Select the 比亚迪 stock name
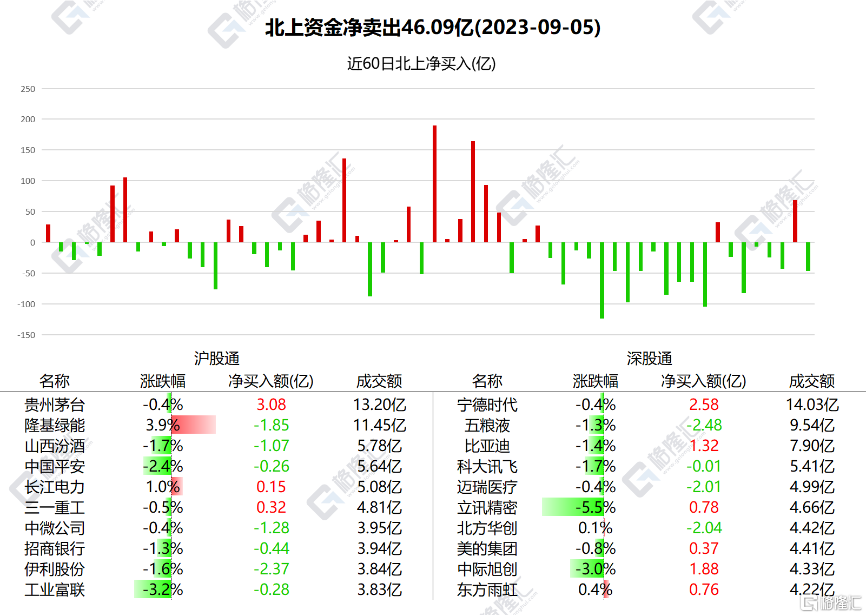 pos(487,446)
